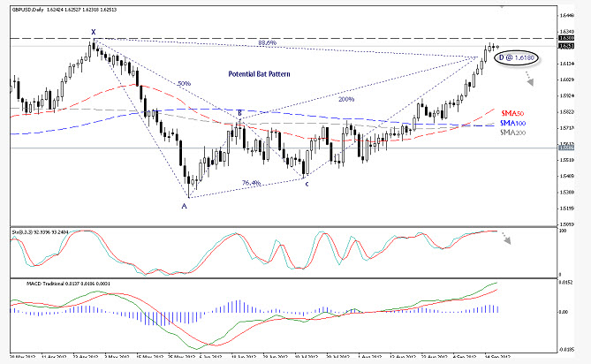The width and height of the screenshot is (591, 364).
Task: Click the '1.6029' price axis label
Action: (567, 80)
